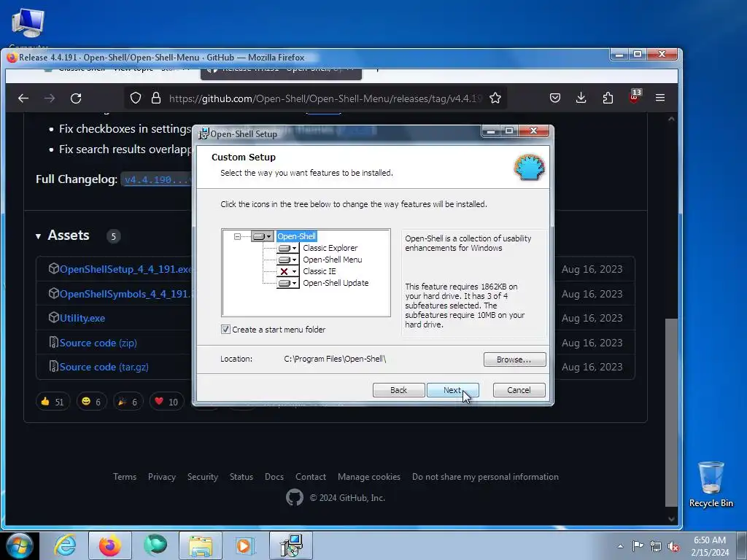Click heart reaction with 10
Viewport: 747px width, 560px height.
tap(166, 402)
